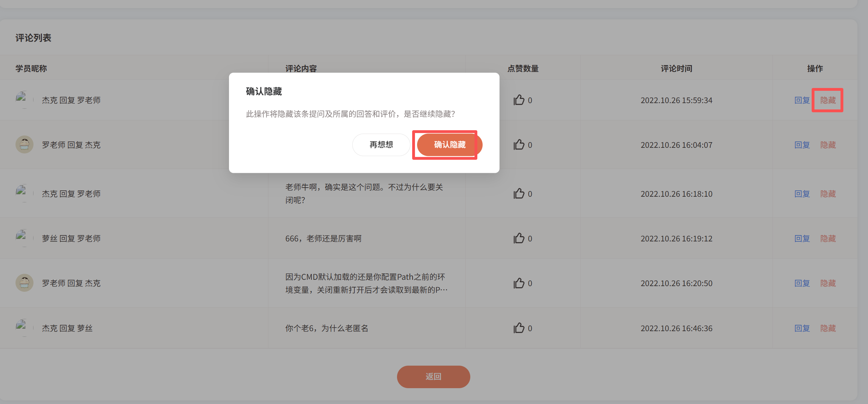Click 罗老师 avatar in 16:04:07 row

coord(24,145)
